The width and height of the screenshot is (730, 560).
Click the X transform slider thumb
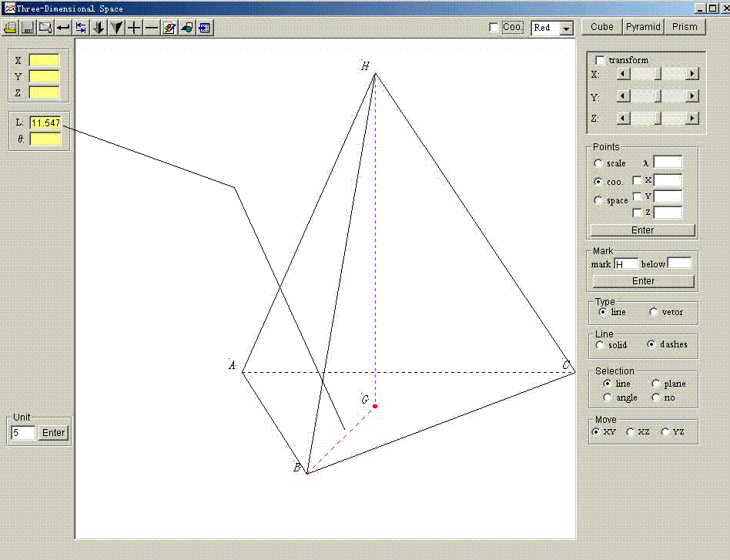(658, 74)
